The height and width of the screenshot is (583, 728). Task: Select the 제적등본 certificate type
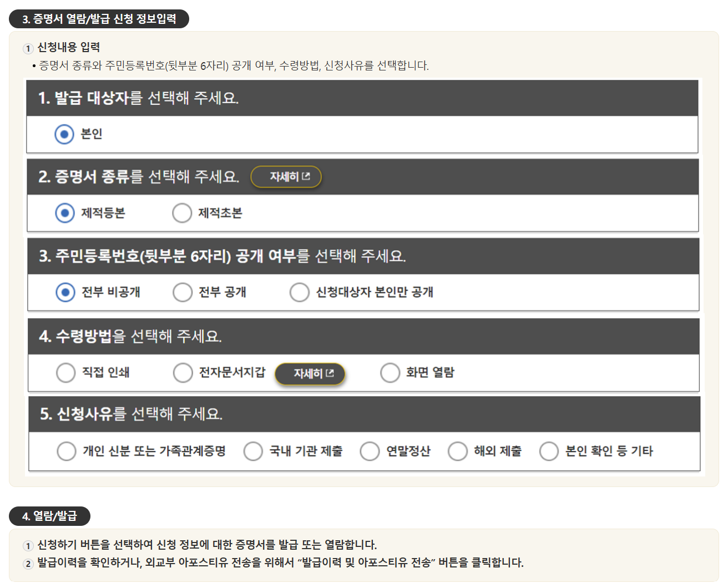[x=65, y=212]
